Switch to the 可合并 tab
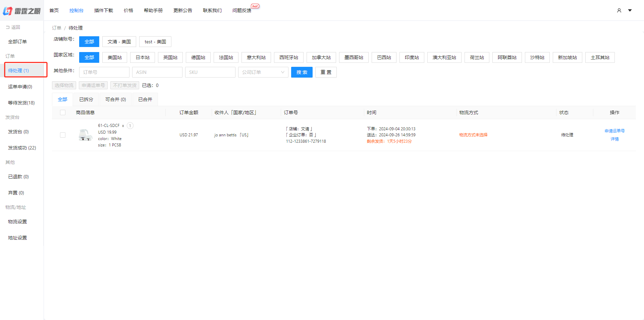The width and height of the screenshot is (644, 320). pyautogui.click(x=115, y=99)
